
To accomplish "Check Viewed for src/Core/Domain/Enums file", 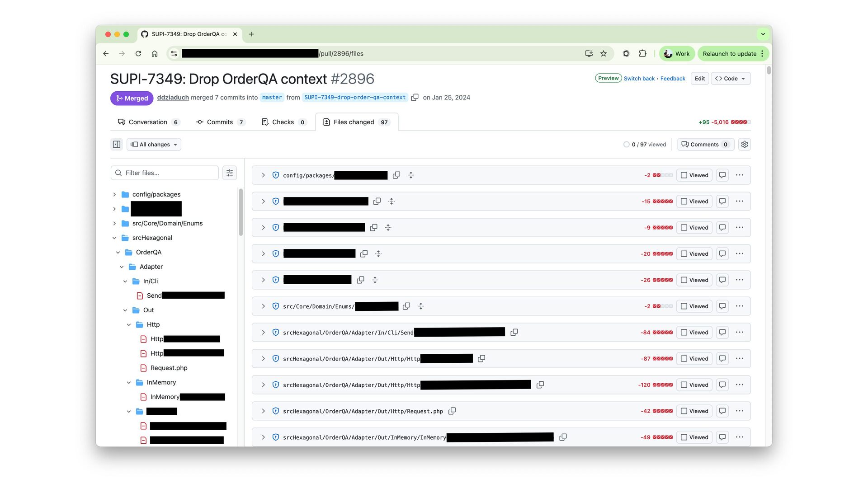I will coord(694,306).
